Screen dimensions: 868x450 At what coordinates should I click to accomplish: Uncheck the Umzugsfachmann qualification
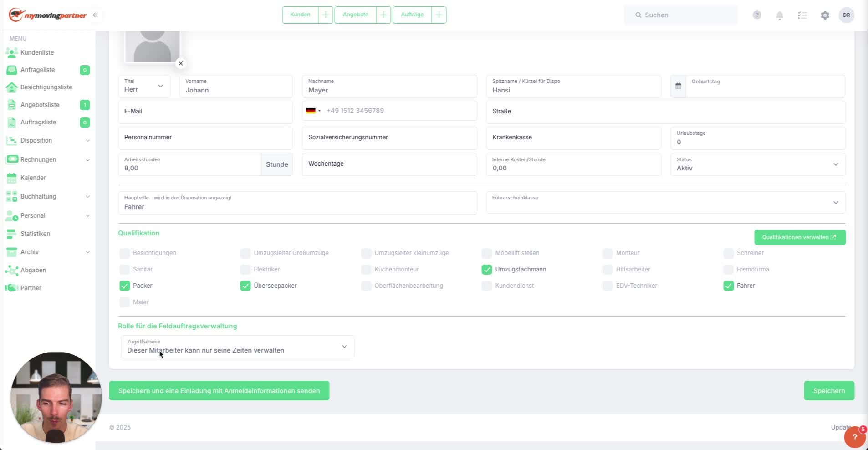[x=487, y=270]
